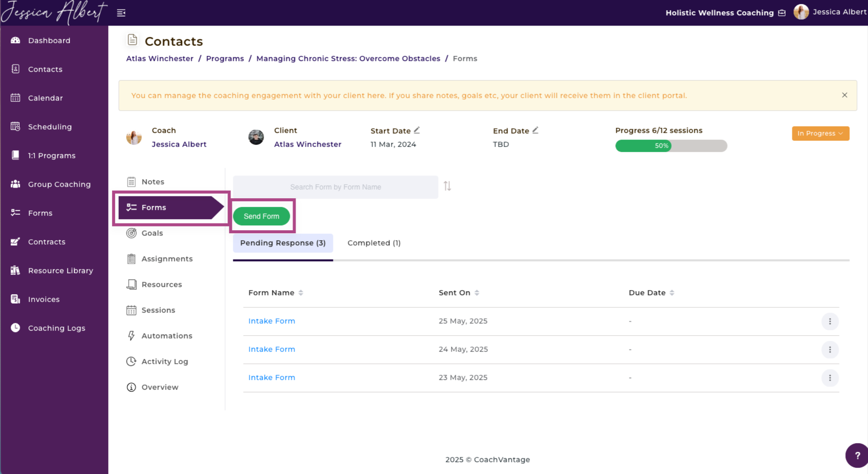Open options menu for 25 May Intake Form

coord(830,322)
